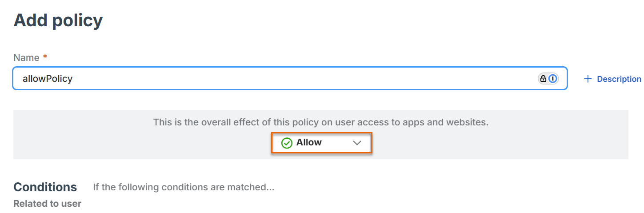The image size is (644, 213).
Task: Click the 'If the following conditions are matched' text
Action: pos(183,187)
